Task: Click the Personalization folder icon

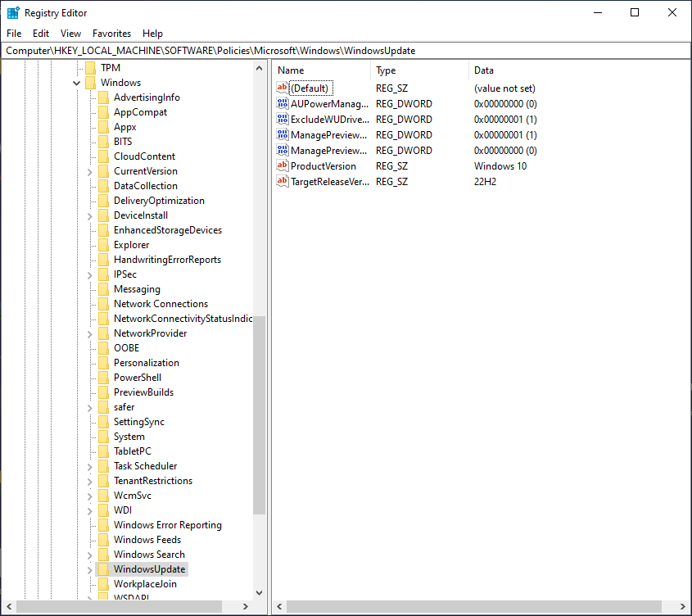Action: (x=104, y=363)
